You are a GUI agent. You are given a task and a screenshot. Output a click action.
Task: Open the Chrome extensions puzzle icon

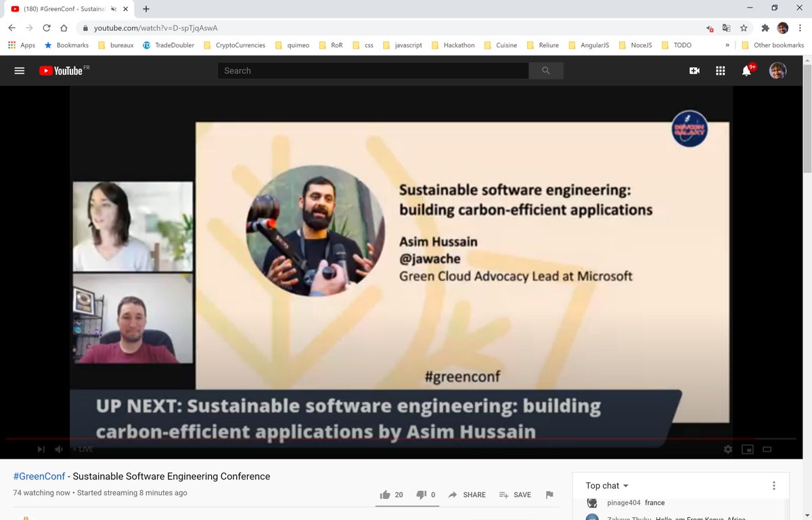pos(765,28)
